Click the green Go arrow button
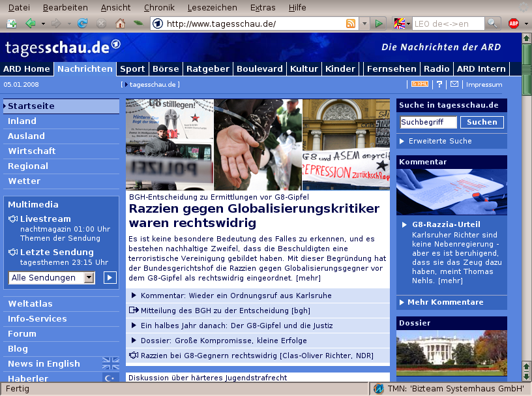 pyautogui.click(x=378, y=23)
